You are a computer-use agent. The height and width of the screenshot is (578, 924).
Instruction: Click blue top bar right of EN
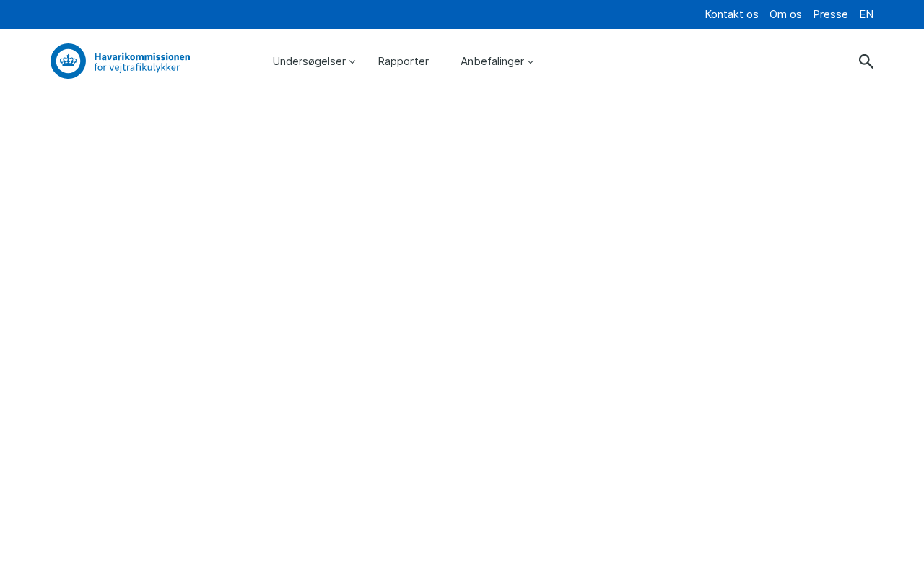click(x=901, y=14)
